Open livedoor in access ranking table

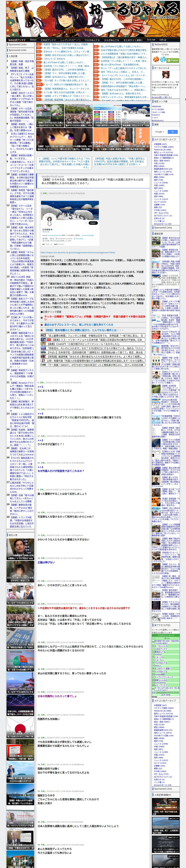click(158, 654)
